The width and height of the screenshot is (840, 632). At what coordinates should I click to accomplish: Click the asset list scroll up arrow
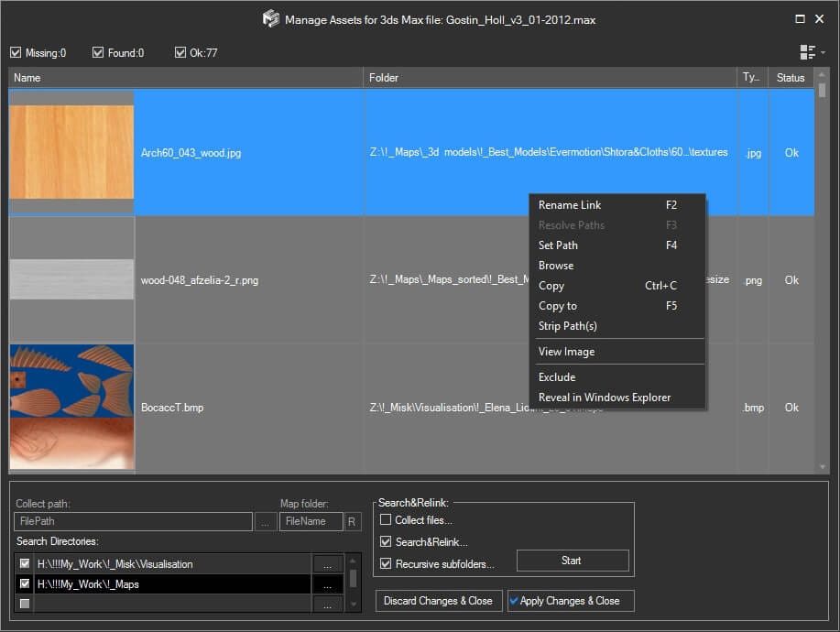[822, 74]
